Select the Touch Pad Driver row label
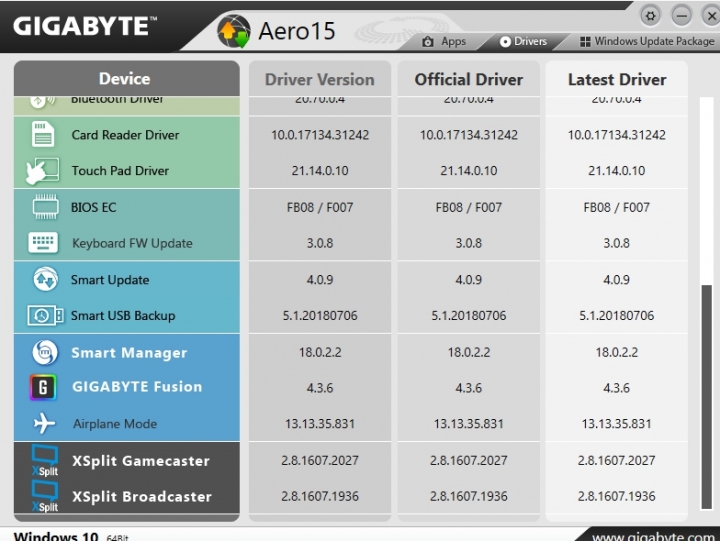Viewport: 720px width, 541px height. coord(120,171)
